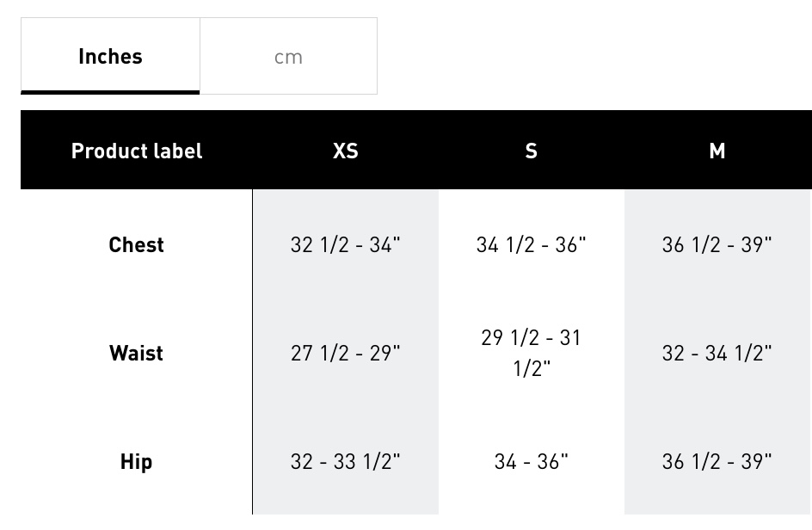The height and width of the screenshot is (530, 812).
Task: Click XS chest value 32 1/2 - 34"
Action: coord(346,244)
